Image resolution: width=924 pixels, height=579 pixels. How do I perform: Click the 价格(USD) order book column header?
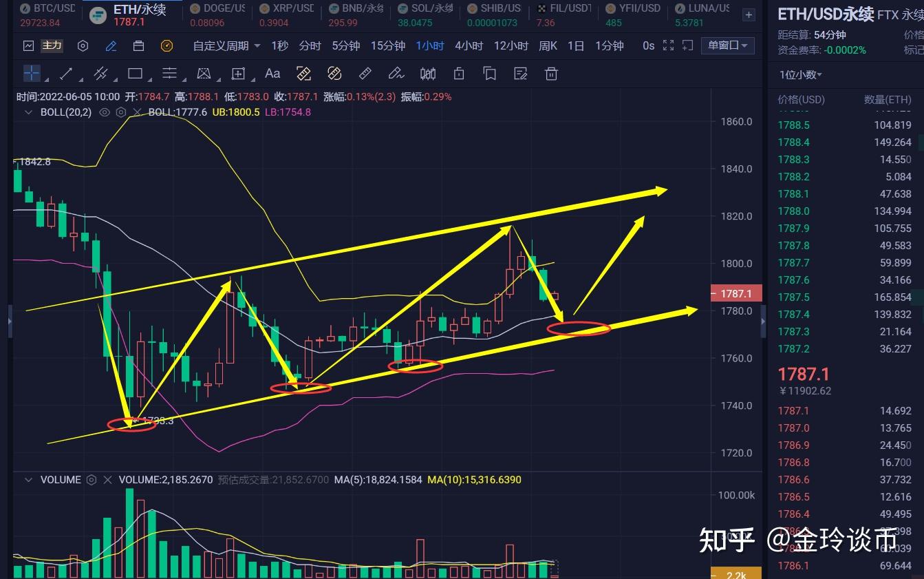(x=801, y=100)
